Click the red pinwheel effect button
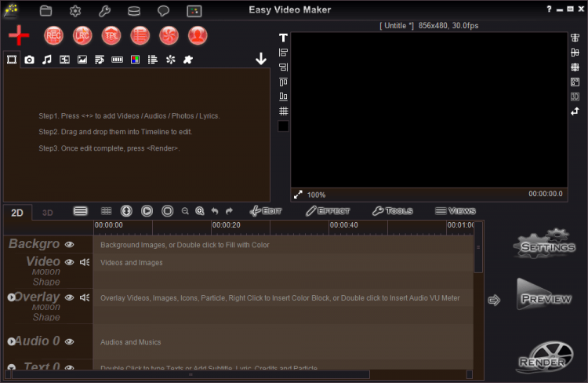This screenshot has width=588, height=383. (x=169, y=35)
